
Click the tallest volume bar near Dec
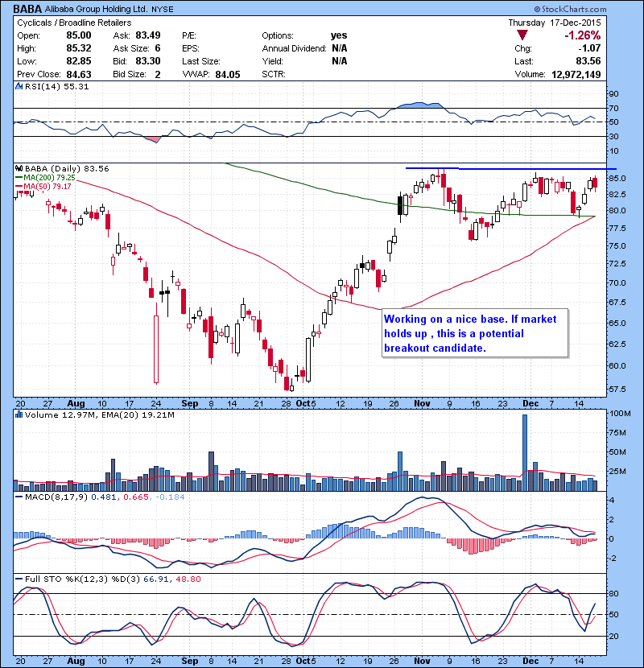tap(525, 453)
